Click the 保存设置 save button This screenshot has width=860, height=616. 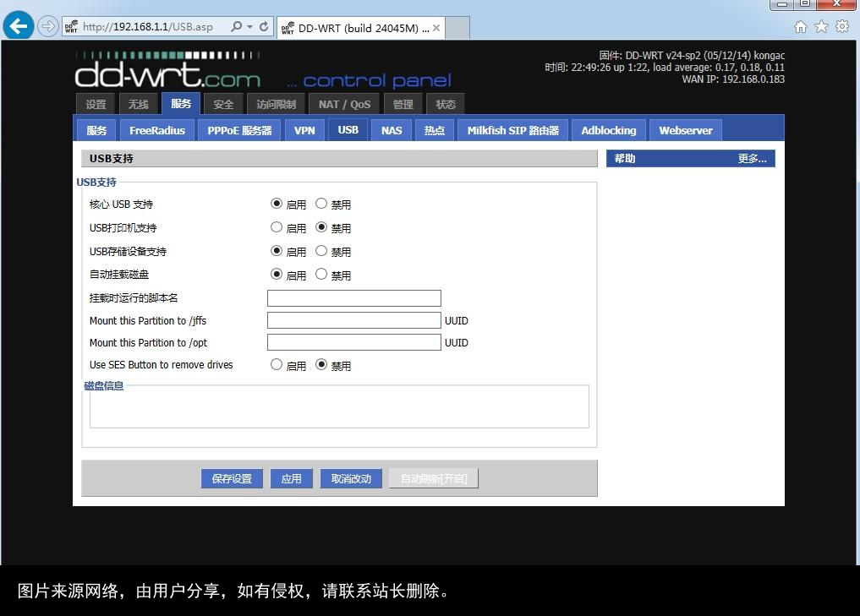[231, 477]
